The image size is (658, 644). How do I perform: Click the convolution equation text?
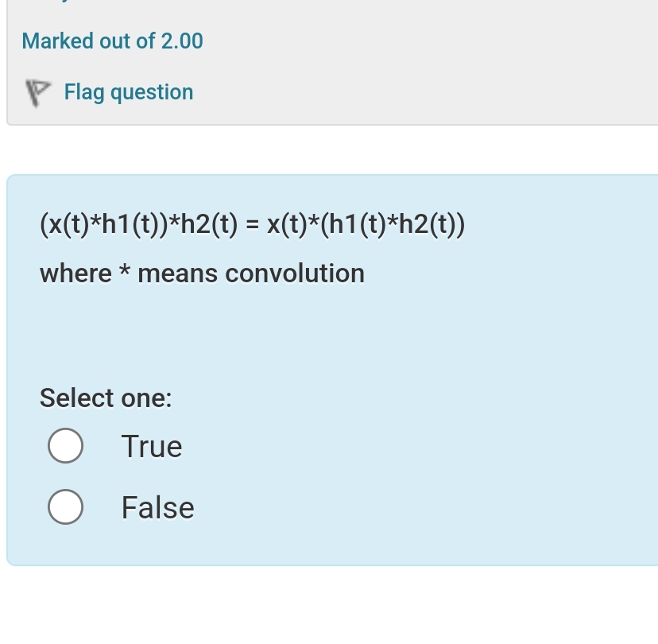[x=252, y=223]
